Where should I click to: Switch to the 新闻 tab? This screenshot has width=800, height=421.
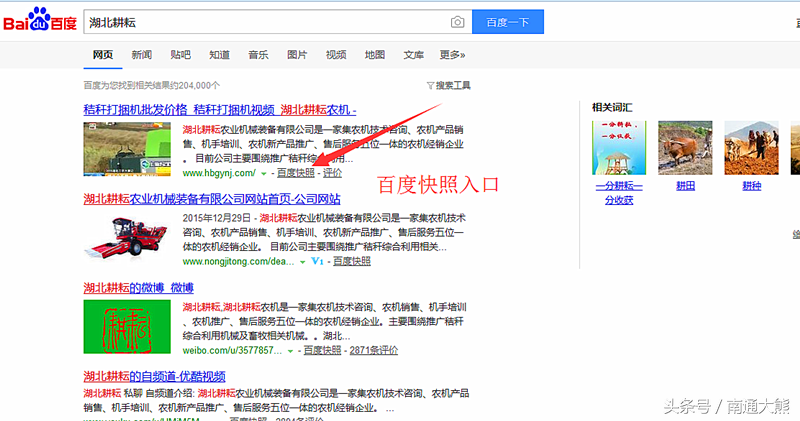tap(141, 55)
